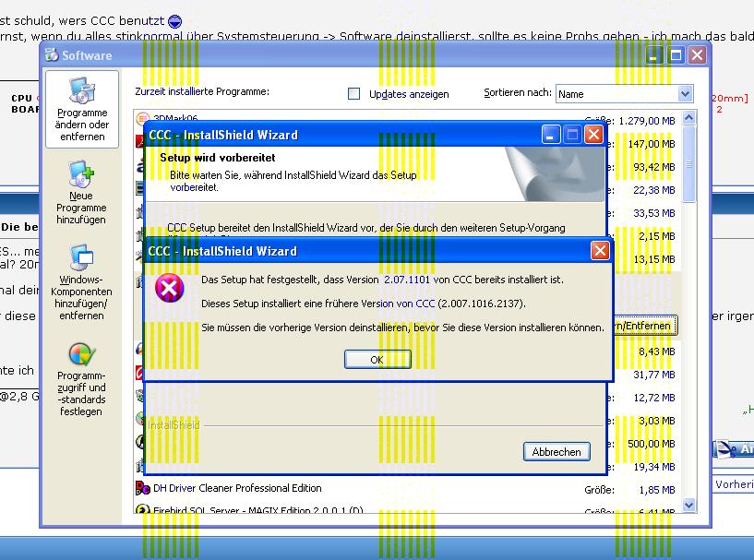Image resolution: width=754 pixels, height=560 pixels.
Task: Click the Vorheri link in the forum page
Action: tap(735, 484)
